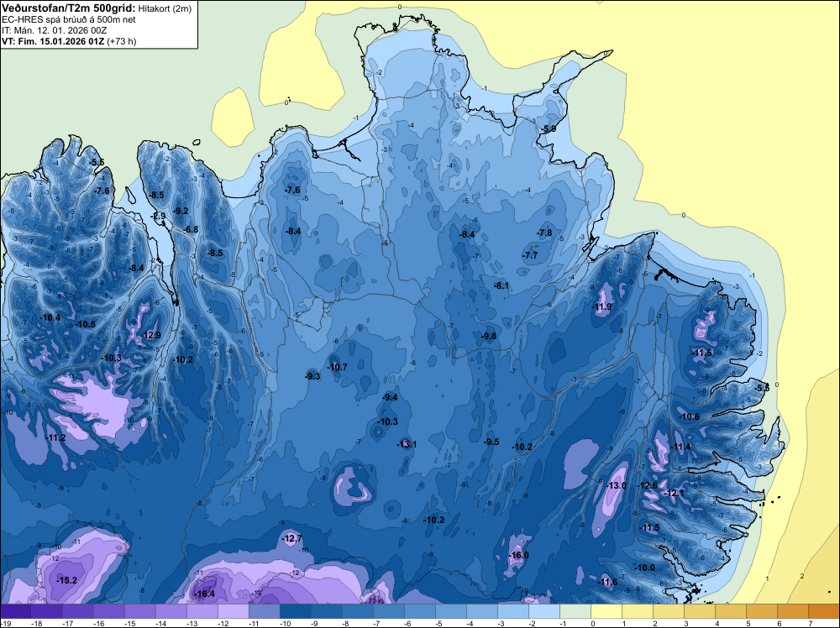Select legend swatch between -15 and -14
The height and width of the screenshot is (628, 840).
(x=140, y=611)
